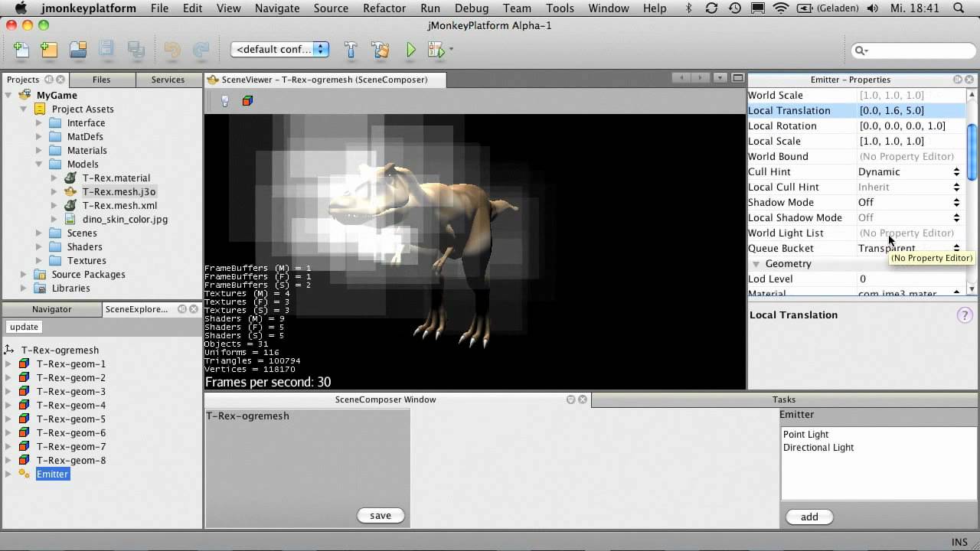Click the Save All disks icon
Image resolution: width=980 pixels, height=551 pixels.
pyautogui.click(x=136, y=50)
